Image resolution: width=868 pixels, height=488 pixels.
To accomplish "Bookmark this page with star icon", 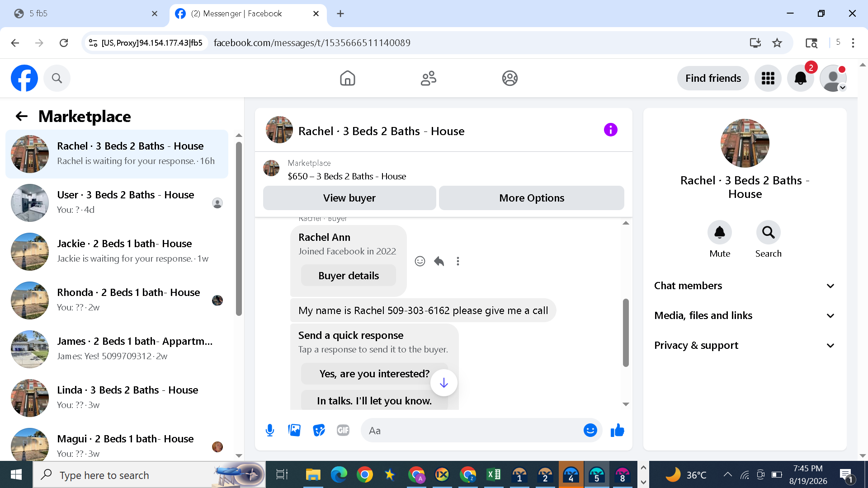I will 777,43.
